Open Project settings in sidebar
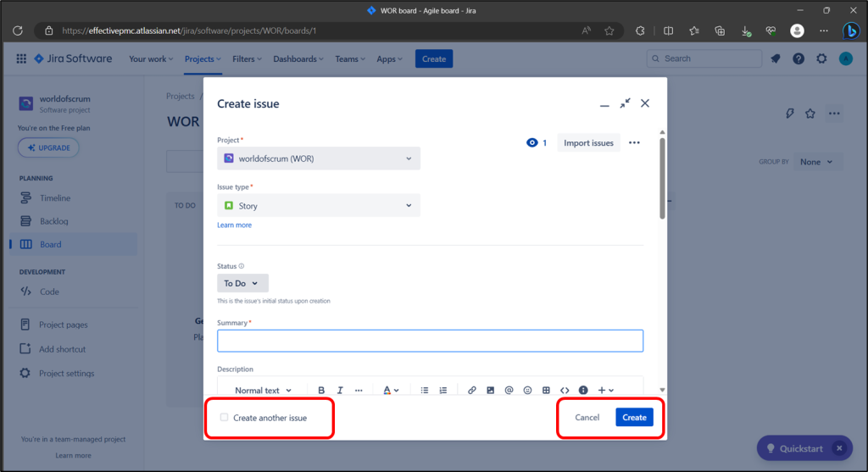The width and height of the screenshot is (868, 472). (73, 374)
